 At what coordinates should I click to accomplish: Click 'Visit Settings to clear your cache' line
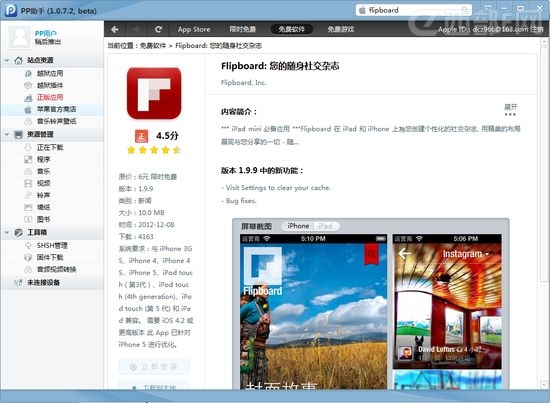(277, 188)
